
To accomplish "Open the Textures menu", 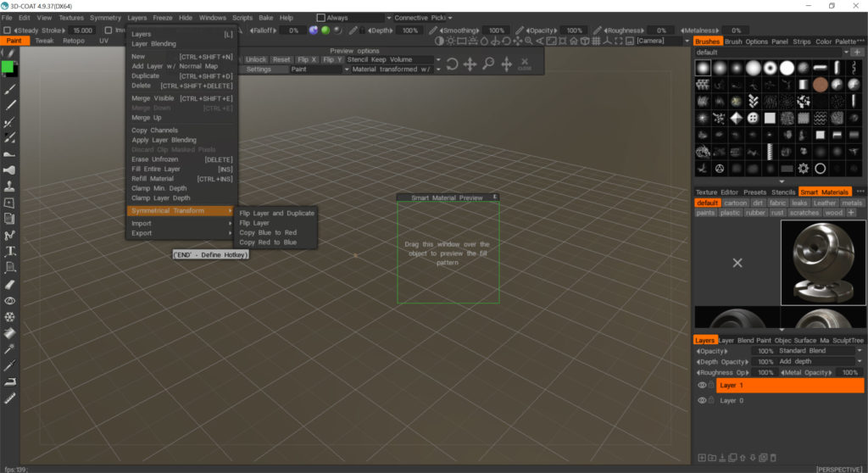I will point(71,18).
